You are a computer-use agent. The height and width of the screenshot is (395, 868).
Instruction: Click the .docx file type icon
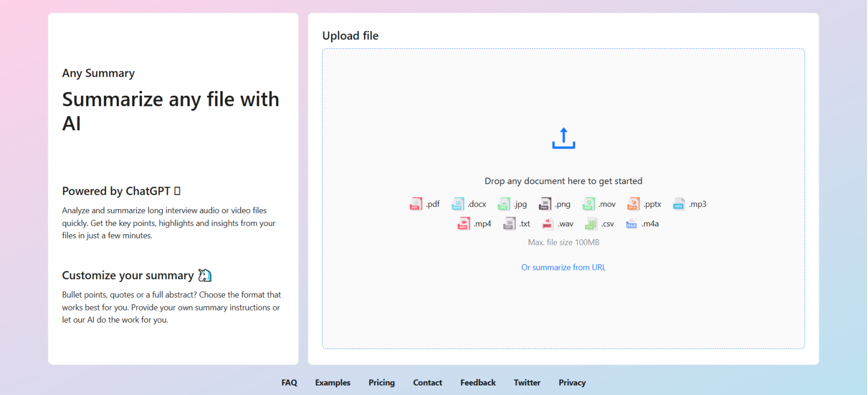click(x=458, y=204)
